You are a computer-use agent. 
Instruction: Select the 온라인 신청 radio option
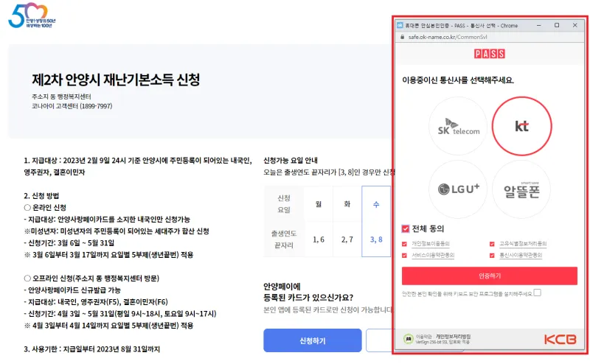coord(27,208)
